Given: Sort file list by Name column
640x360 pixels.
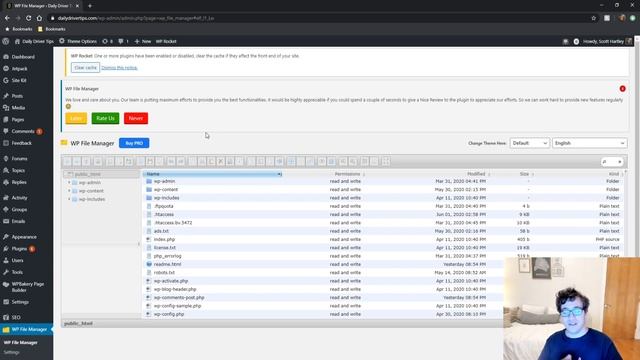Looking at the screenshot, I should click(x=212, y=174).
